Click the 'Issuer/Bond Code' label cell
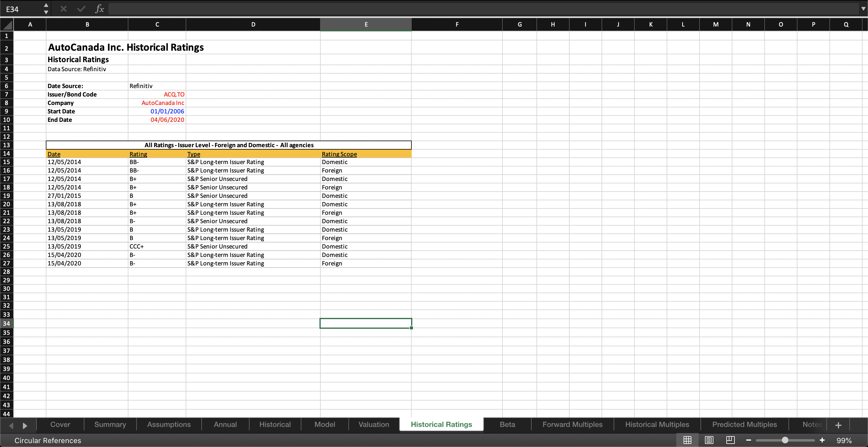 tap(87, 94)
